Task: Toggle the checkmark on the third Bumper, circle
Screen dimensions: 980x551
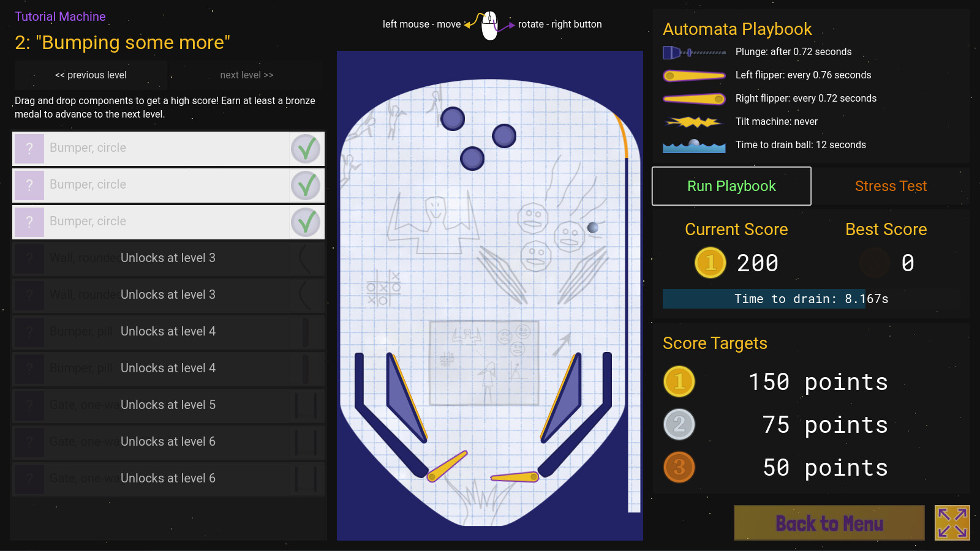Action: tap(307, 222)
